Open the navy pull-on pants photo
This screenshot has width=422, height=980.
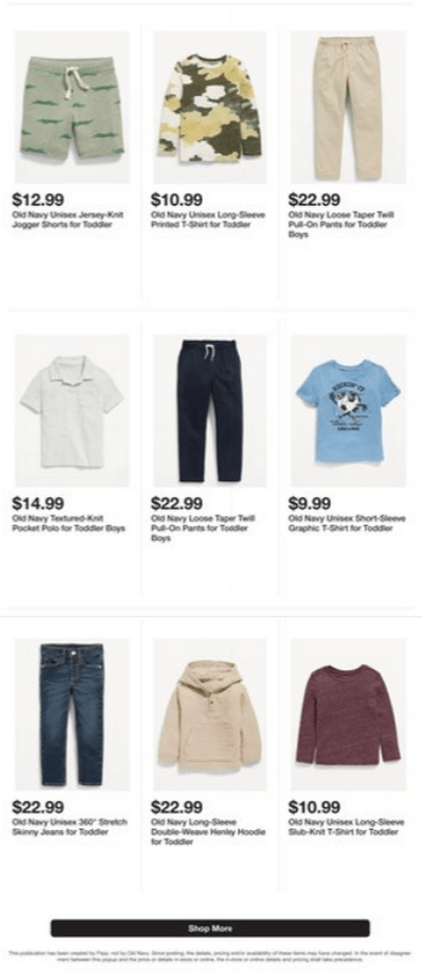pos(211,411)
